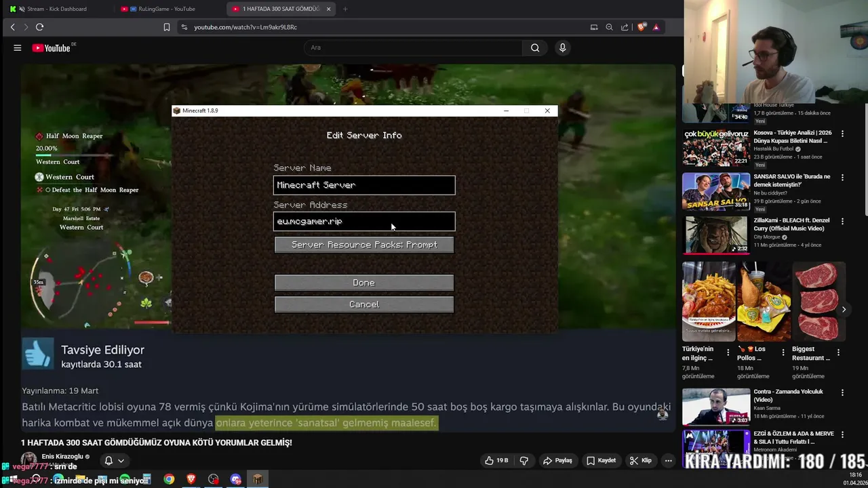Close the active 1 HAFTADA 300 SAAT tab
868x488 pixels.
(329, 9)
